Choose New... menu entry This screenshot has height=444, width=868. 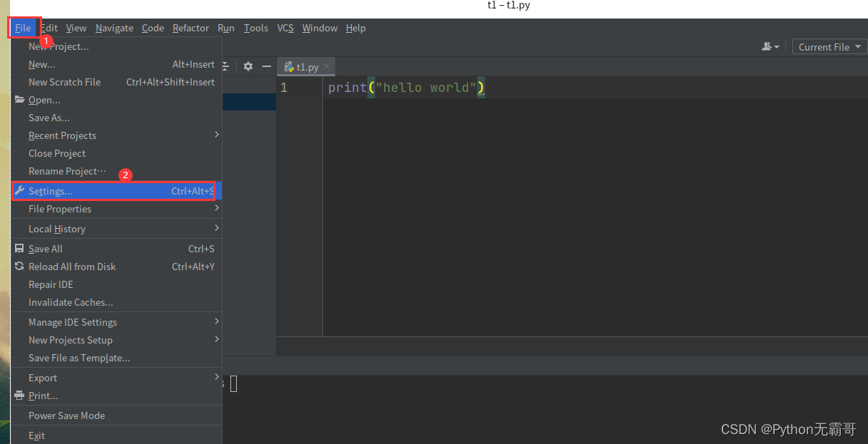tap(116, 64)
